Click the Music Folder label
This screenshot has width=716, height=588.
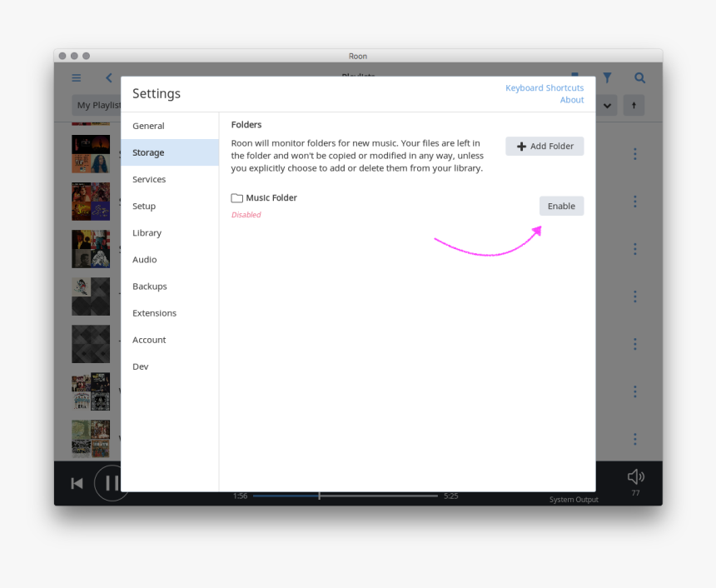[271, 198]
